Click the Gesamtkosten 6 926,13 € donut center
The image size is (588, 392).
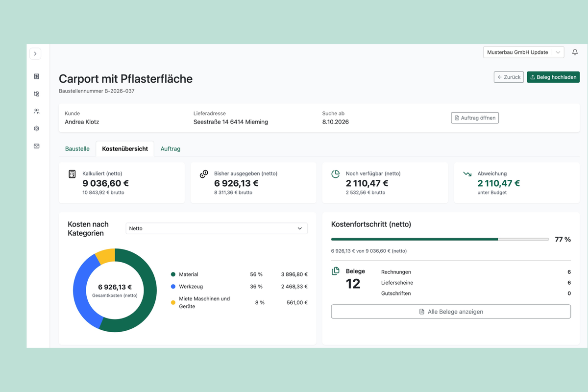pos(115,287)
